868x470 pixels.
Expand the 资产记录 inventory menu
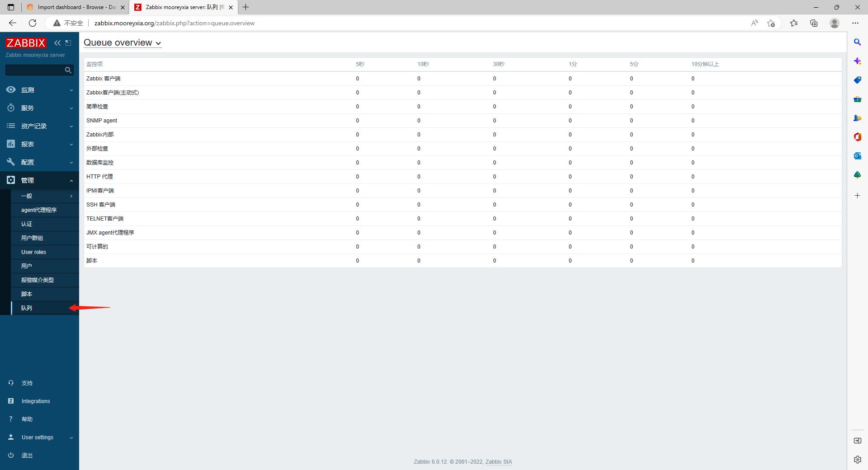(39, 126)
